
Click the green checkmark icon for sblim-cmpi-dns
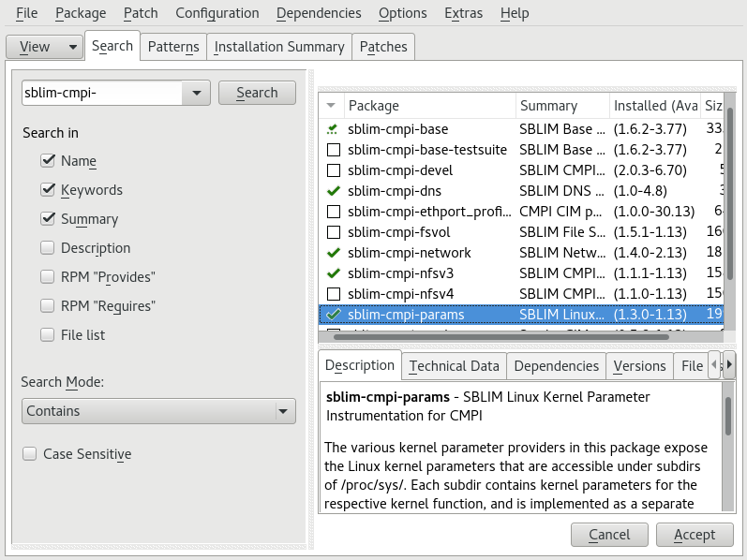click(333, 191)
